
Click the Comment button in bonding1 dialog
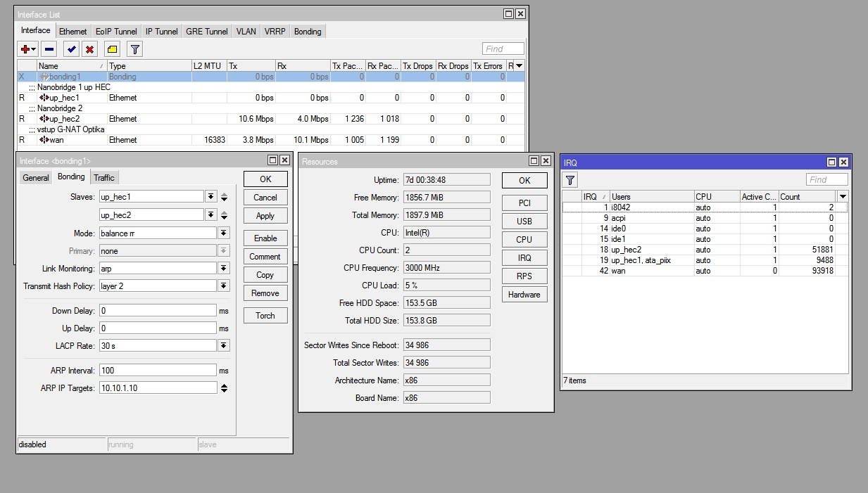265,257
